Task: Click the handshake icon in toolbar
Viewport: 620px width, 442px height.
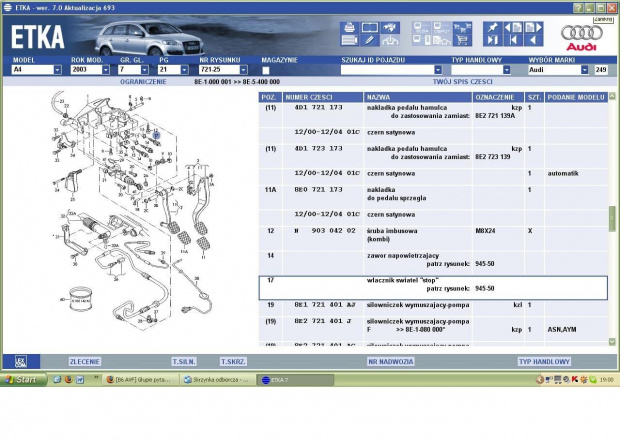Action: pyautogui.click(x=390, y=28)
